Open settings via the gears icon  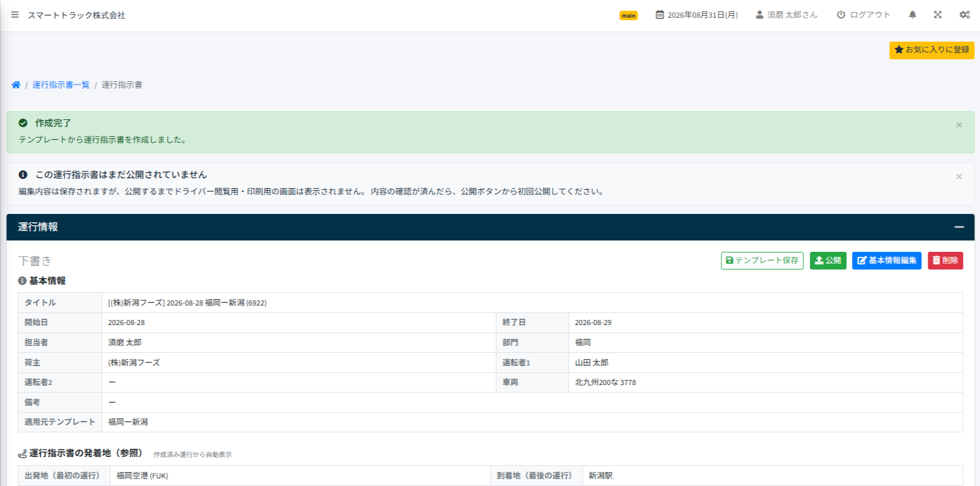pos(964,15)
